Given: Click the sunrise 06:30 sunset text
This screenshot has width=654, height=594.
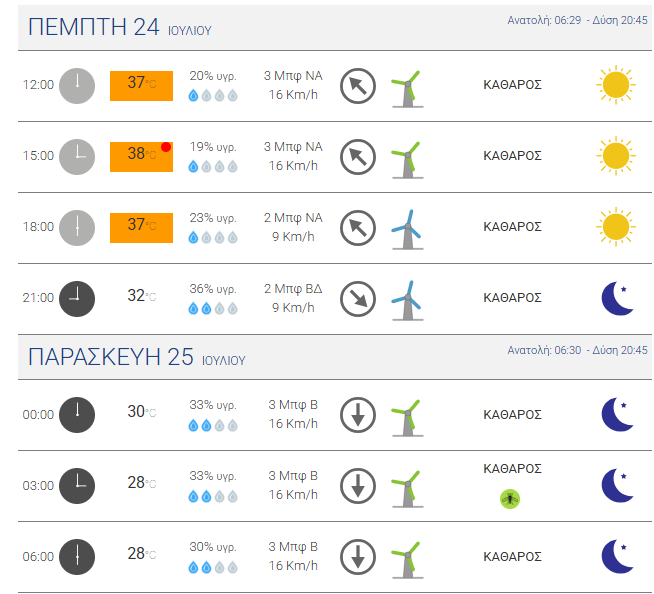Looking at the screenshot, I should [577, 350].
